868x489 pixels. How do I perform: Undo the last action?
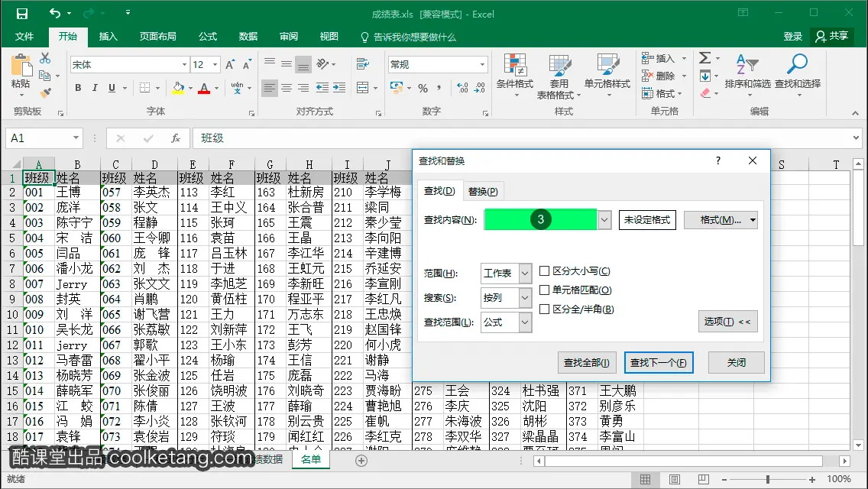click(x=55, y=13)
